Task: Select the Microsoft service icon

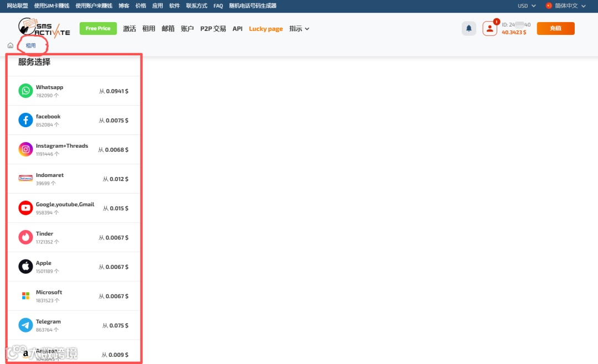Action: [25, 296]
